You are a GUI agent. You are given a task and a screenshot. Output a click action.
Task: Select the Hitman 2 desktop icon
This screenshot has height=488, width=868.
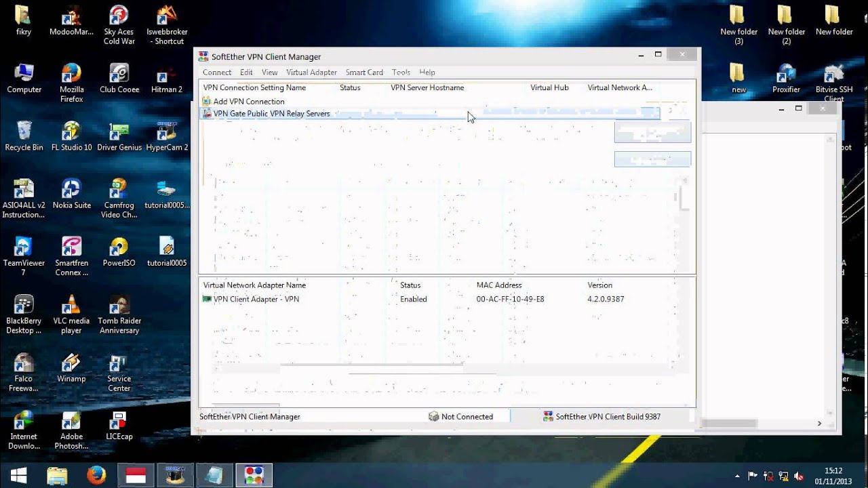pyautogui.click(x=167, y=79)
